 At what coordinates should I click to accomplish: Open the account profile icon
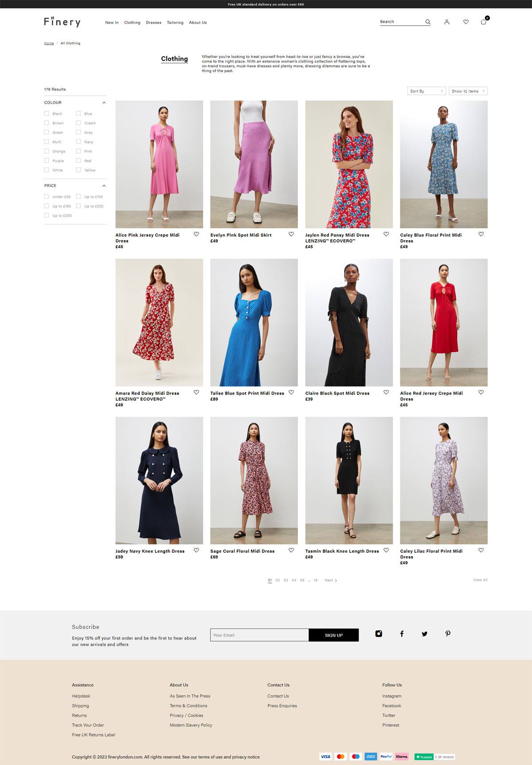click(x=446, y=22)
